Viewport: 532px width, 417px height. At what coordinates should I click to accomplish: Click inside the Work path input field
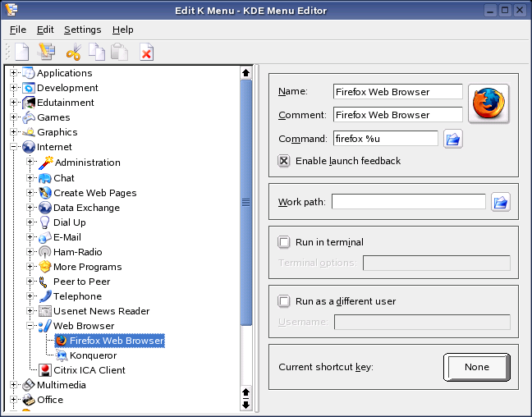[x=409, y=202]
